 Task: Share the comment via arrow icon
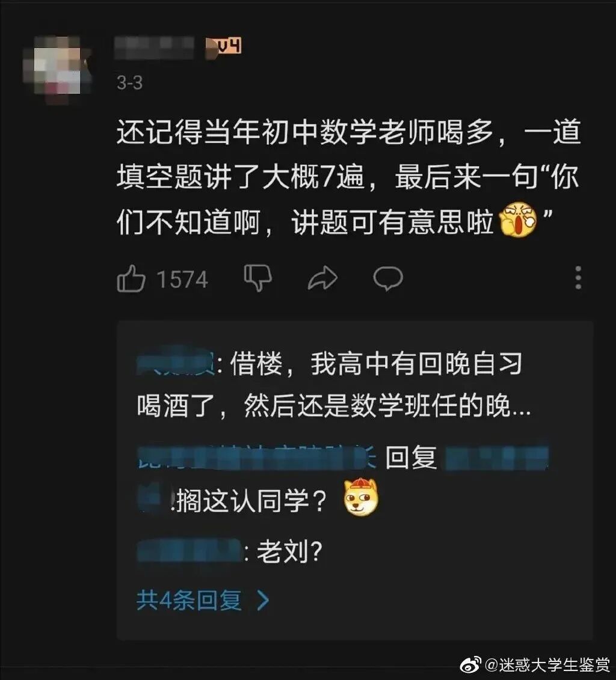tap(322, 278)
